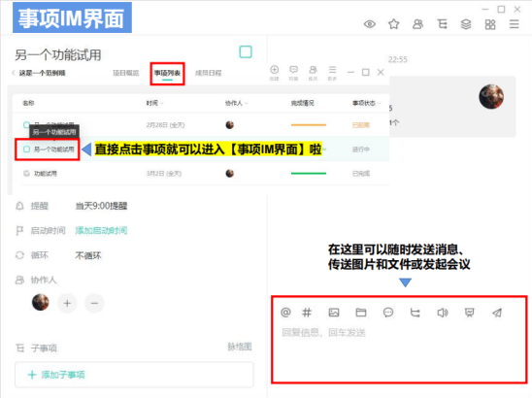This screenshot has width=532, height=398.
Task: Click the @ mention icon in reply toolbar
Action: pos(285,313)
